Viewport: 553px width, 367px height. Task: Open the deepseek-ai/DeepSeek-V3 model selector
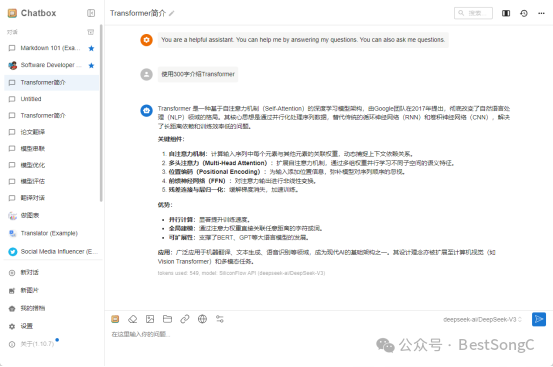[482, 319]
